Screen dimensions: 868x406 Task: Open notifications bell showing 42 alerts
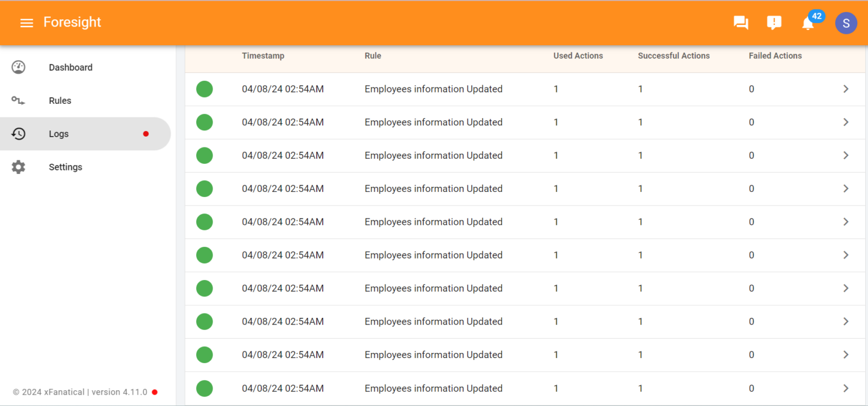[808, 24]
